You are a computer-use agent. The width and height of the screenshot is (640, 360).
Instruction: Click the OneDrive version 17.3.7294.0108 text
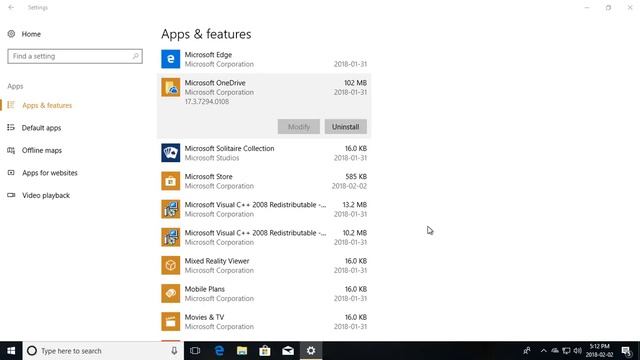click(x=207, y=102)
